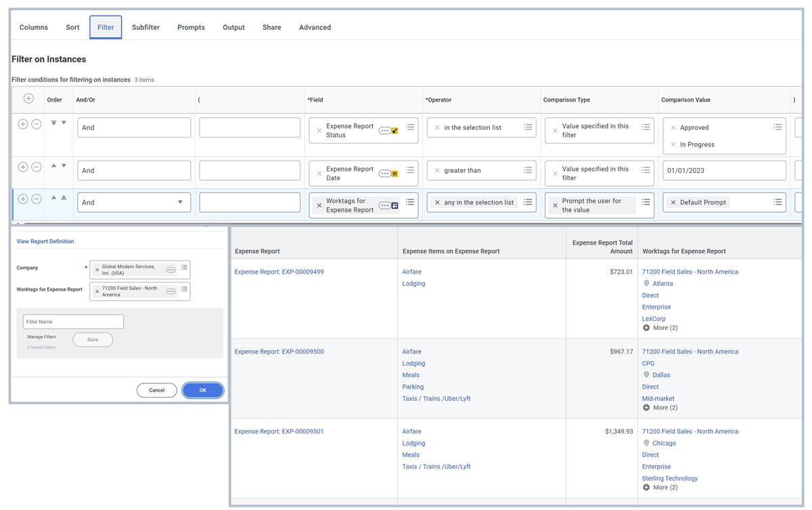Save the named filter
This screenshot has height=510, width=812.
click(x=93, y=340)
